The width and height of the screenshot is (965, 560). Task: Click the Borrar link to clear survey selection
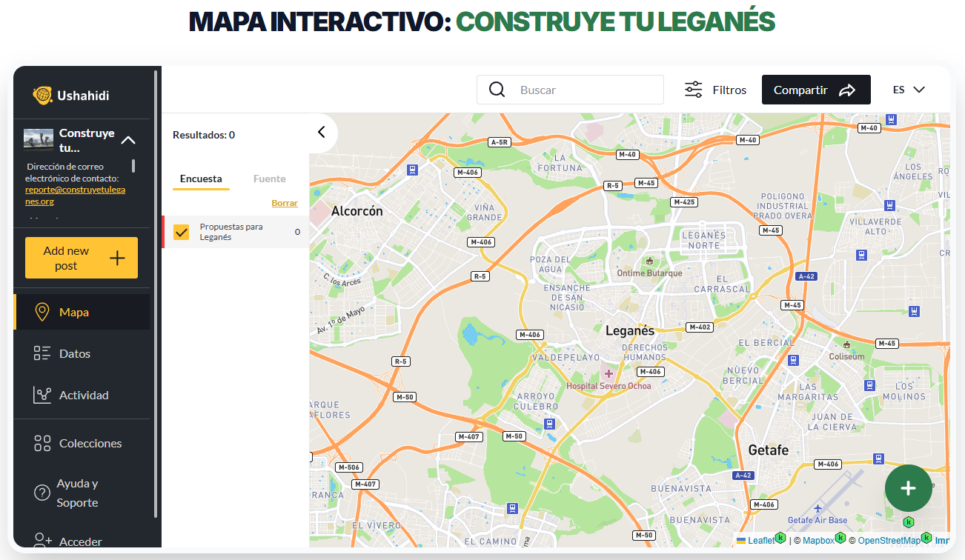click(285, 202)
